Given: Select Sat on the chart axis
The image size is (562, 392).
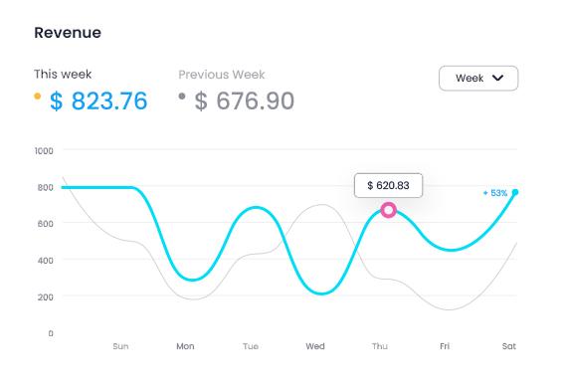Looking at the screenshot, I should tap(509, 346).
